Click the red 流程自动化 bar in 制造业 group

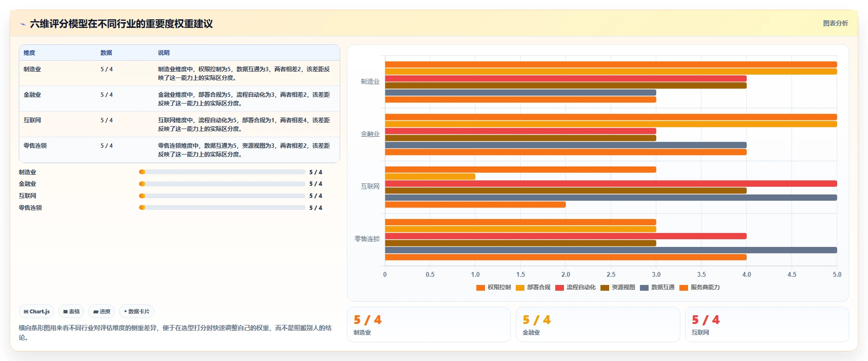tap(566, 78)
